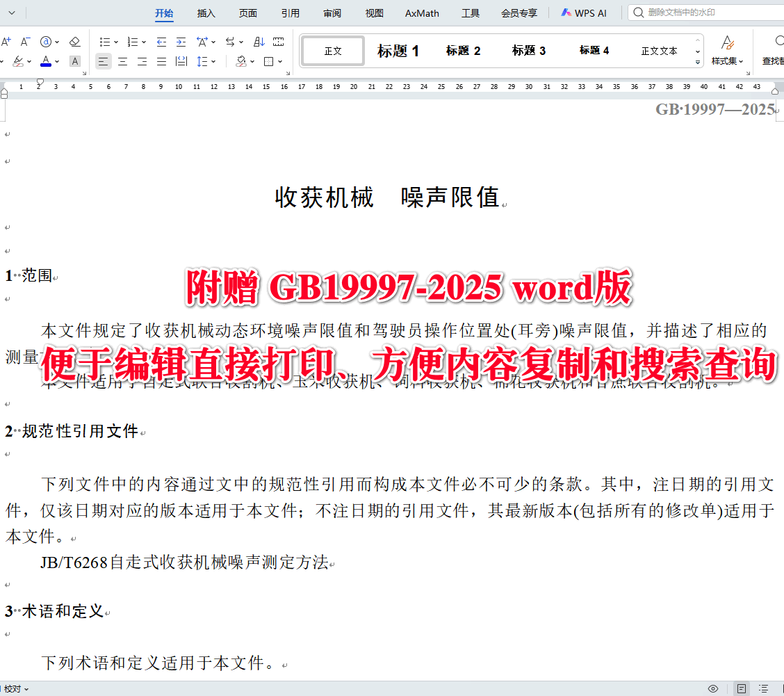This screenshot has height=696, width=784.
Task: Click the sort paragraphs icon
Action: (259, 42)
